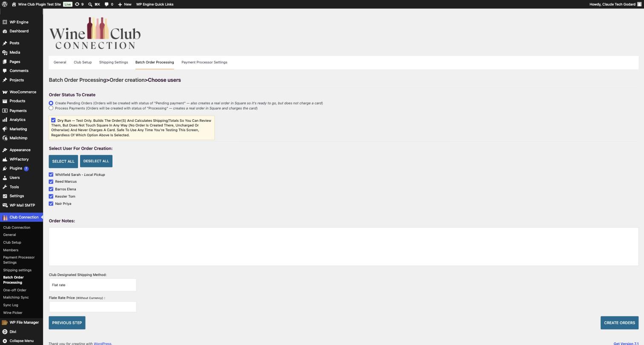
Task: Switch to the General tab
Action: click(60, 62)
